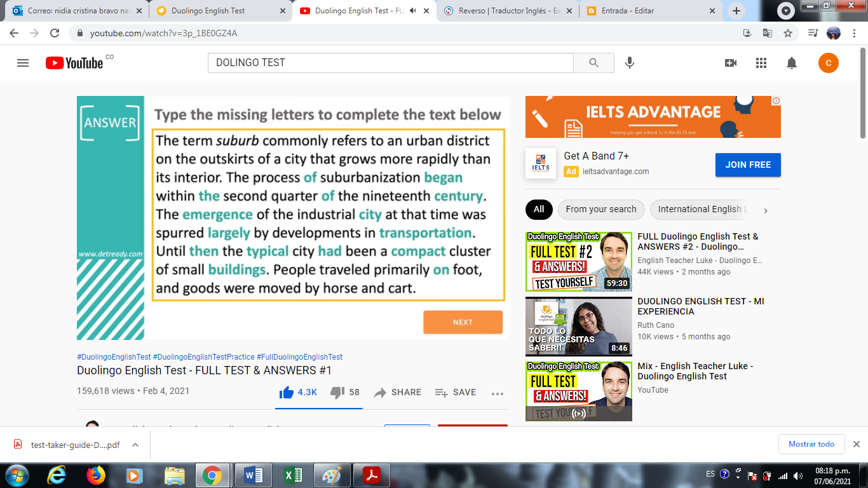Open Chrome's three-dot menu
The width and height of the screenshot is (868, 488).
(x=854, y=33)
